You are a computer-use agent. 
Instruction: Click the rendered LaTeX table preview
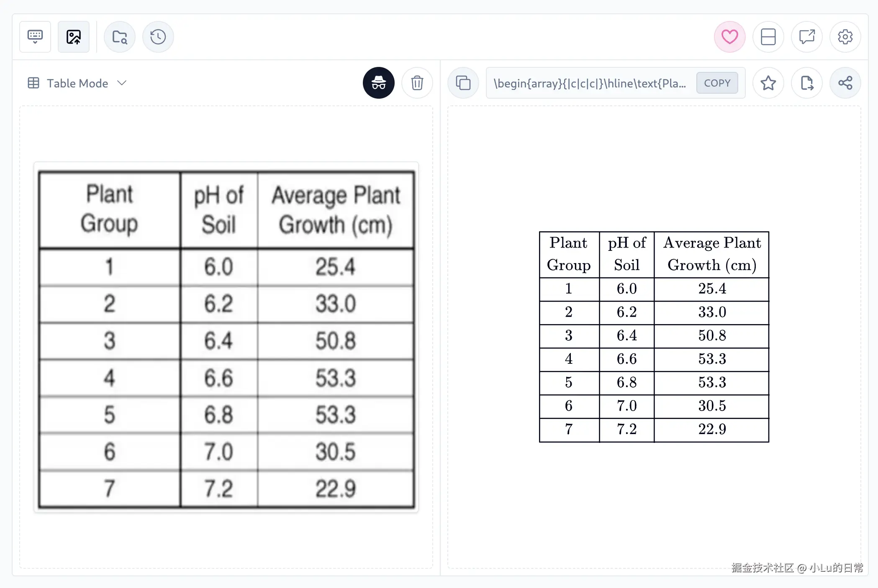(654, 337)
